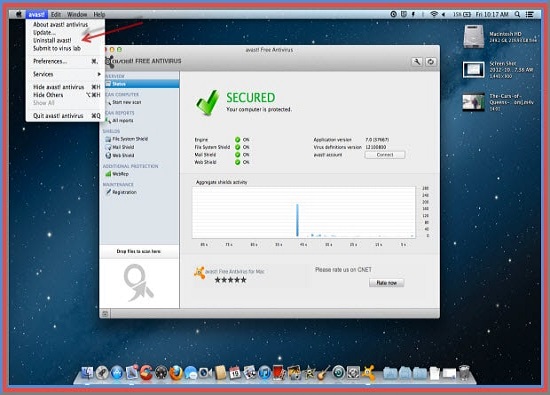Viewport: 550px width, 395px height.
Task: Click the small icon at window bottom-left corner
Action: click(x=105, y=313)
